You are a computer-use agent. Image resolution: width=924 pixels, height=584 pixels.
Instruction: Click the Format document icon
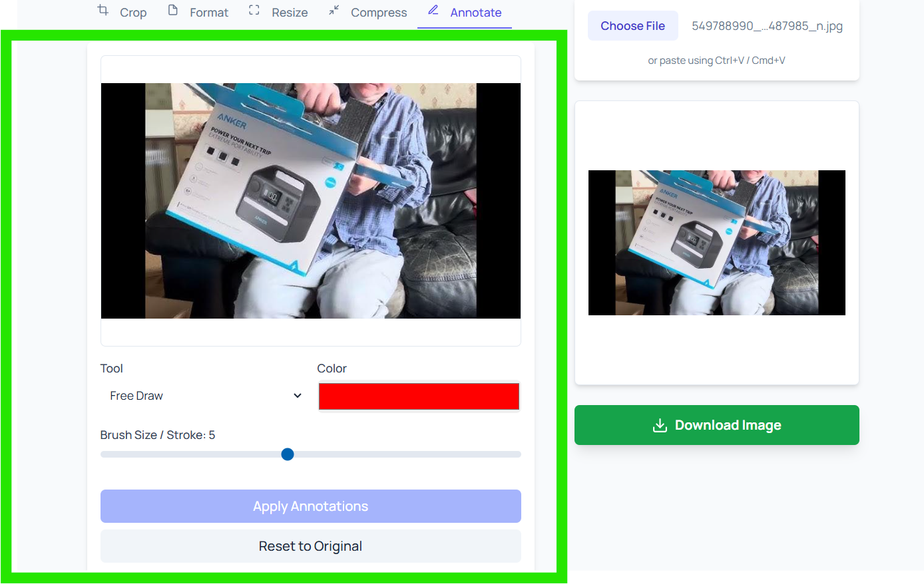pyautogui.click(x=174, y=11)
